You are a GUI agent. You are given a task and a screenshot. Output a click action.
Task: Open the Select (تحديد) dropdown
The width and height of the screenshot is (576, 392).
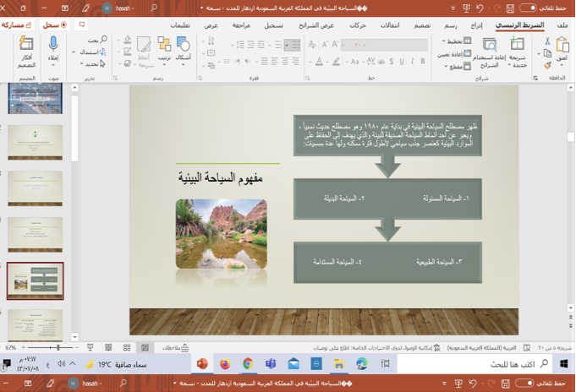(93, 64)
